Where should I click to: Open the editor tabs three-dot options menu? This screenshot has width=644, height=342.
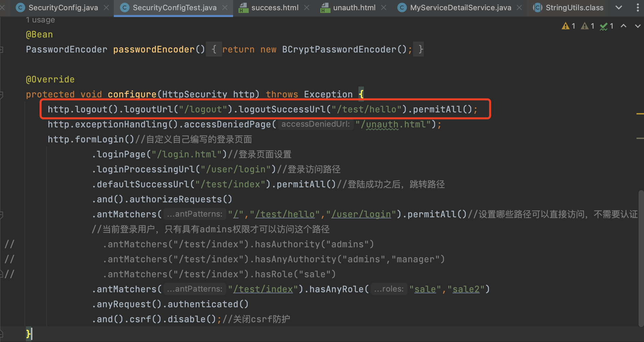[638, 7]
